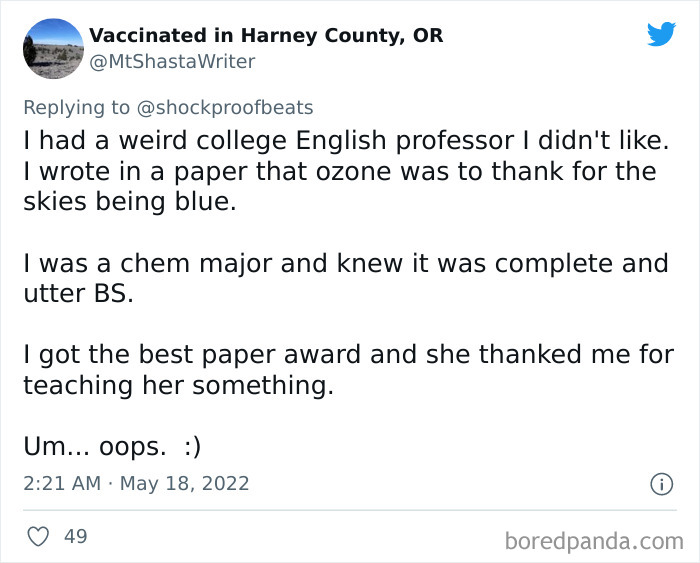The image size is (700, 563).
Task: Click the May 18, 2022 date
Action: (185, 484)
